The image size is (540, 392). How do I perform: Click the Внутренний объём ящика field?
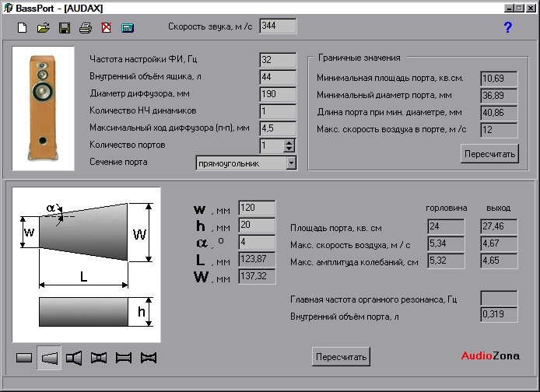278,77
